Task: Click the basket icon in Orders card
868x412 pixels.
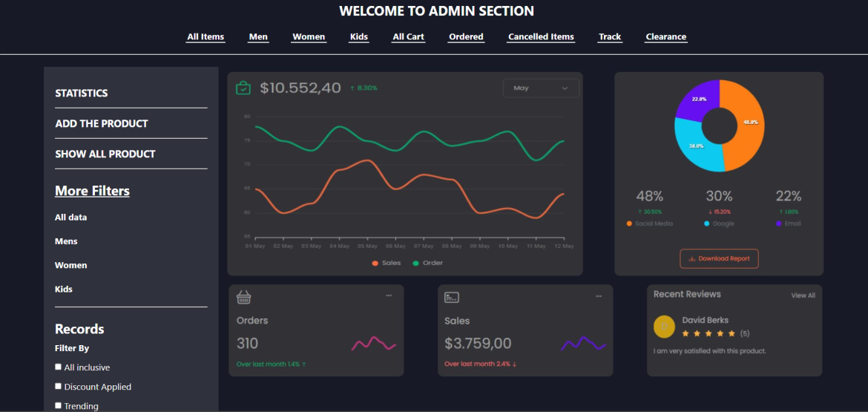Action: (x=243, y=297)
